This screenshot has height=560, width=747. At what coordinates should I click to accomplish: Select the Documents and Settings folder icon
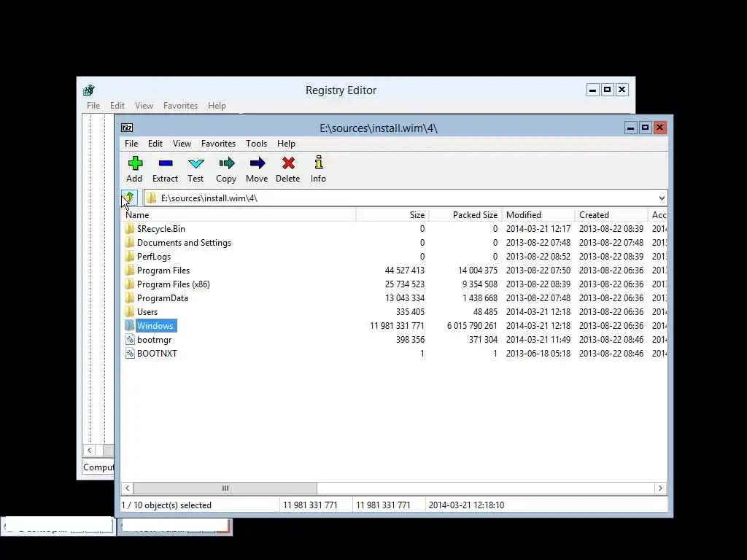(129, 243)
